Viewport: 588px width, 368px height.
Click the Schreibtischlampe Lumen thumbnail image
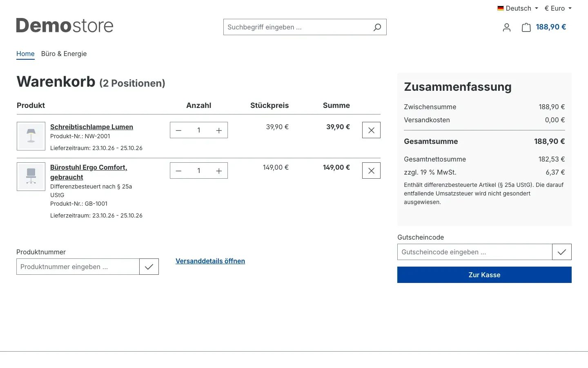pyautogui.click(x=31, y=136)
